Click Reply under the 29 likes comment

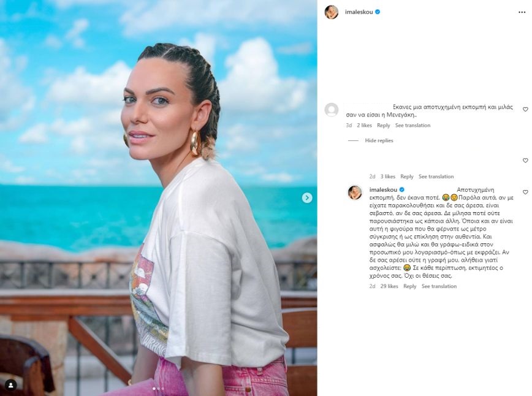coord(409,286)
